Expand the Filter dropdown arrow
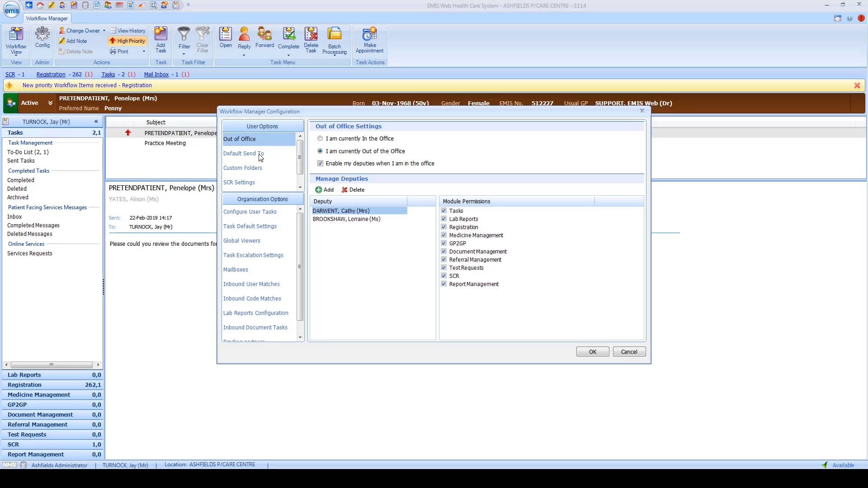The image size is (868, 488). pyautogui.click(x=184, y=53)
